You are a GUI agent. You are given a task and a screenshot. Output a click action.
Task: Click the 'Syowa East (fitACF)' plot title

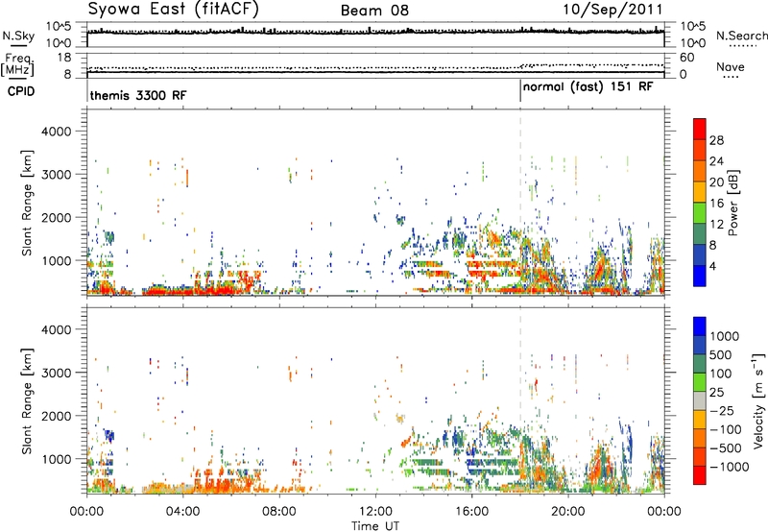(174, 9)
